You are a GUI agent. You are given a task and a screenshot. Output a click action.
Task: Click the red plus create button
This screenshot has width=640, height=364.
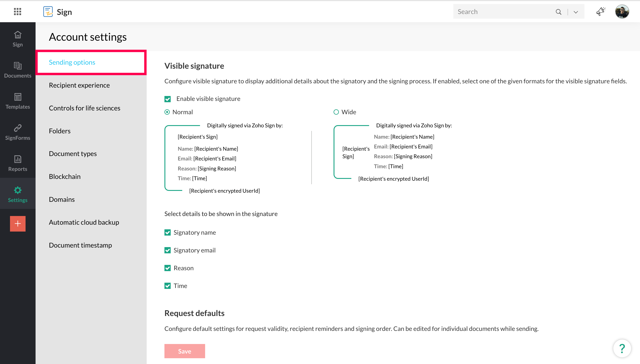[18, 224]
